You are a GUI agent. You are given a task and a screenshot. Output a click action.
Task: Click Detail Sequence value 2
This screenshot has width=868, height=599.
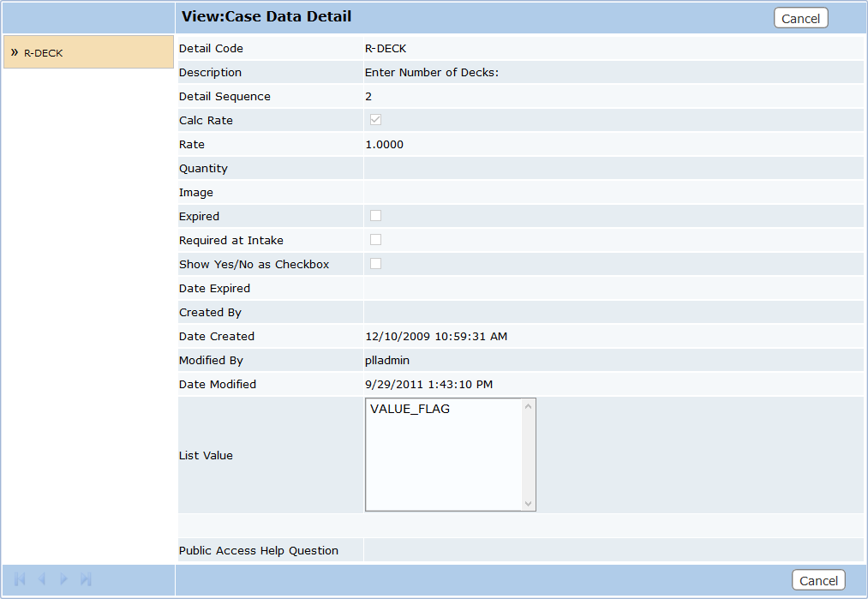coord(368,96)
